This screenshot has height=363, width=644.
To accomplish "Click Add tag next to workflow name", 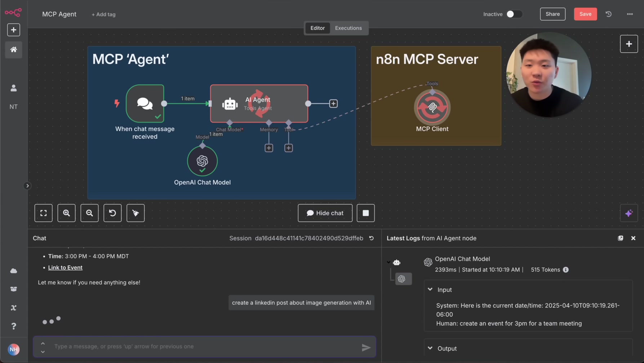I will pos(103,14).
